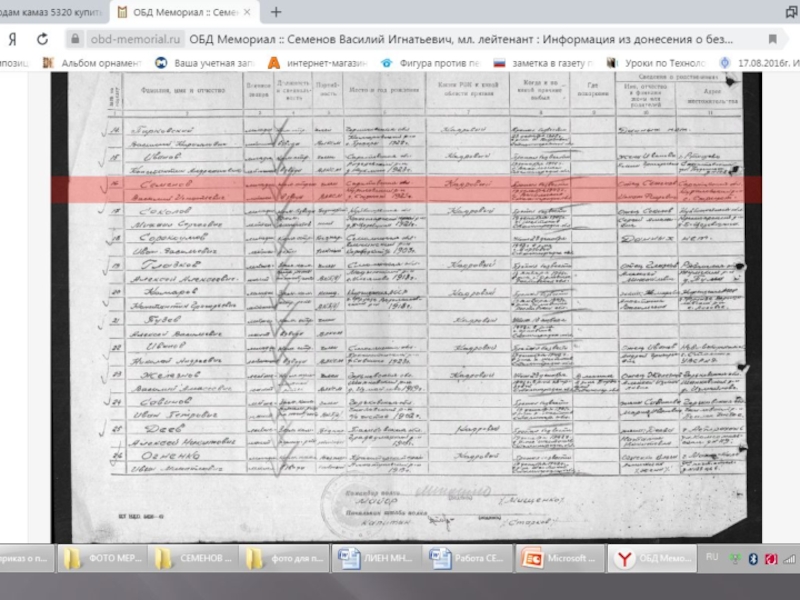
Task: Open the Фигура против пе bookmark
Action: (431, 63)
